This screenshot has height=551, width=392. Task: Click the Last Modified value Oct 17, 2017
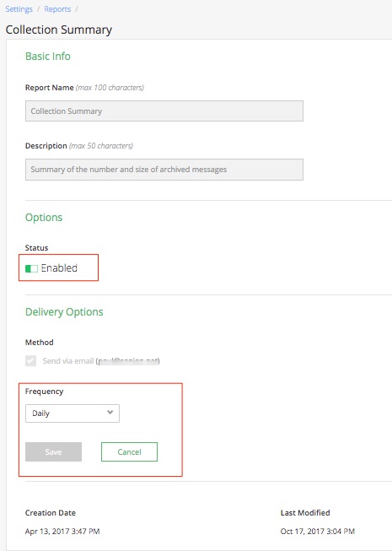(318, 532)
